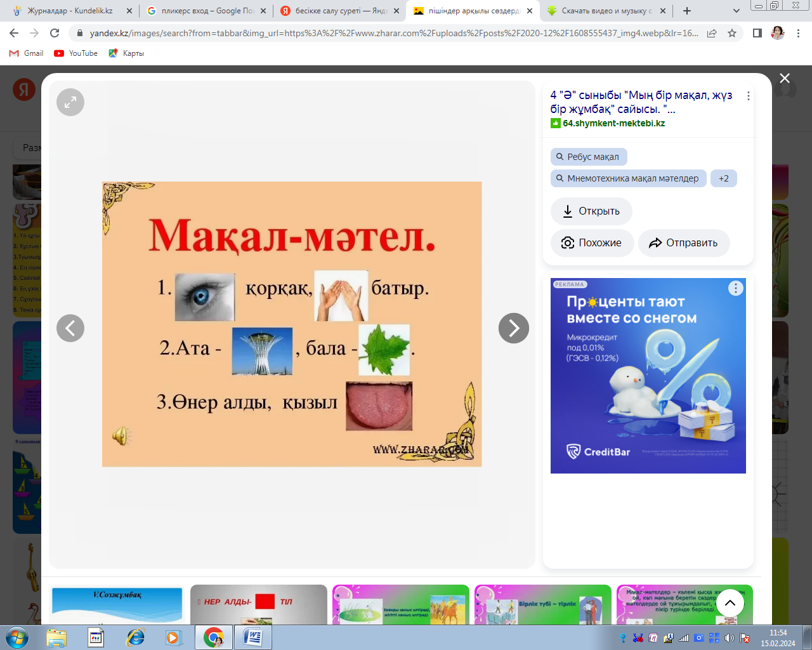Open the V.Сөзжұмбақ thumbnail
Image resolution: width=812 pixels, height=650 pixels.
click(117, 604)
